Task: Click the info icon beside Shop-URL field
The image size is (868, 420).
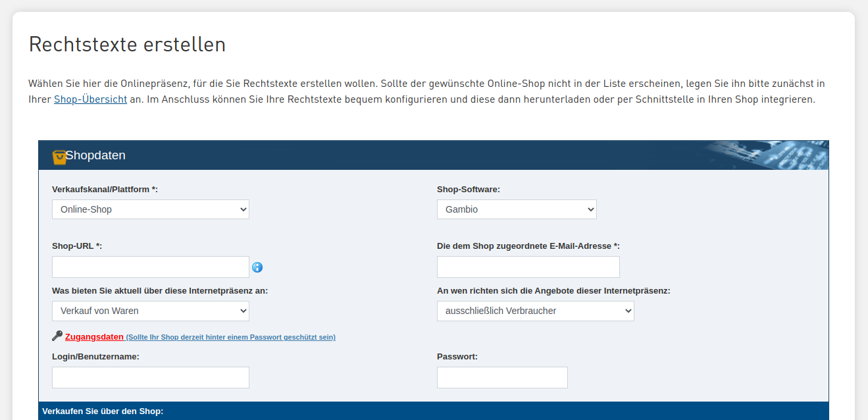Action: click(x=257, y=267)
